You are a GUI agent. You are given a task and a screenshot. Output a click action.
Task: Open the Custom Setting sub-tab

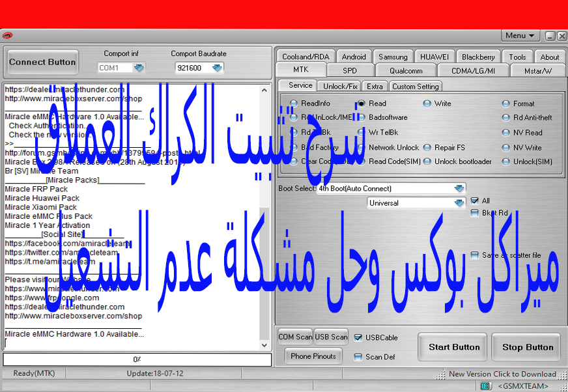point(416,86)
